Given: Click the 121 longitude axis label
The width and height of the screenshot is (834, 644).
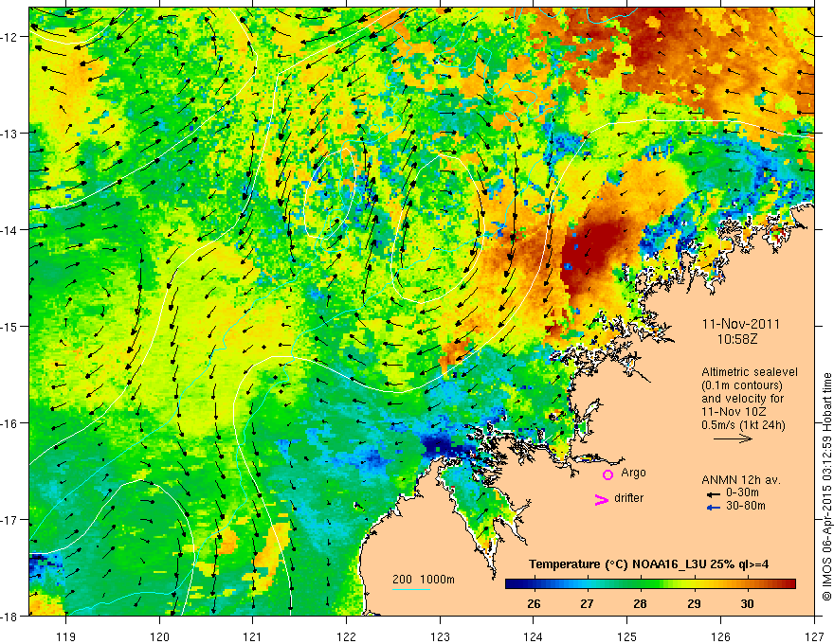Looking at the screenshot, I should pyautogui.click(x=253, y=637).
